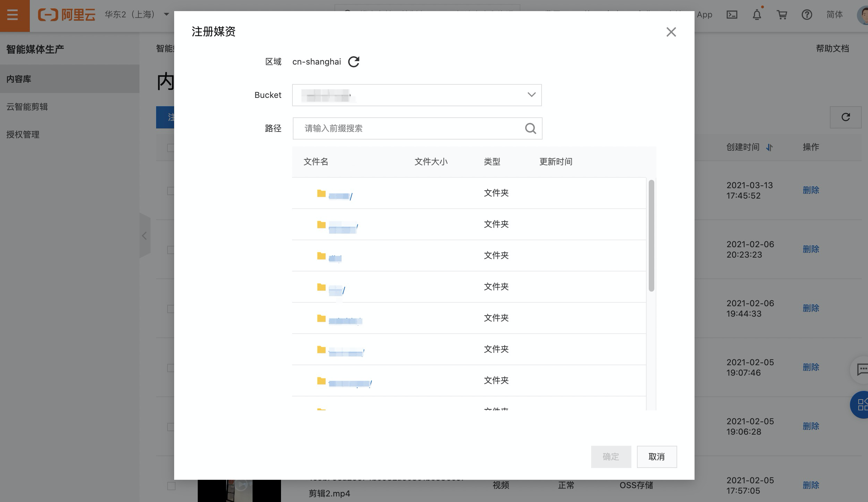Click the search magnifier in path field
This screenshot has height=502, width=868.
tap(530, 128)
